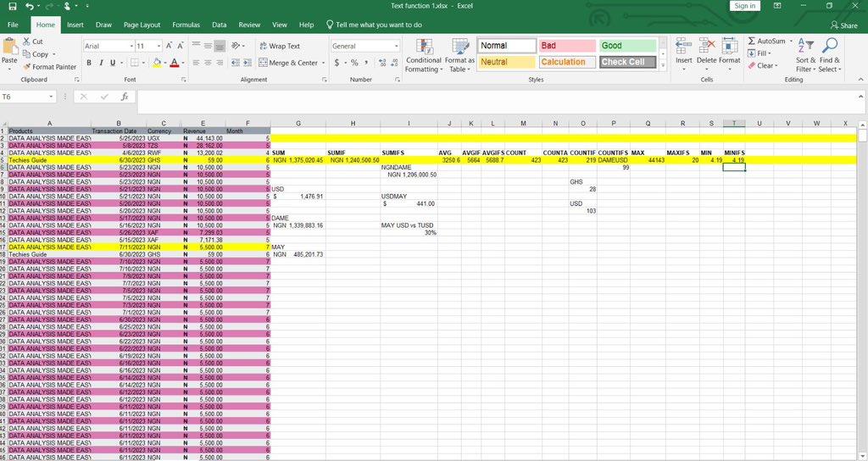Click the Increase Indent icon
The image size is (868, 461).
pos(247,63)
